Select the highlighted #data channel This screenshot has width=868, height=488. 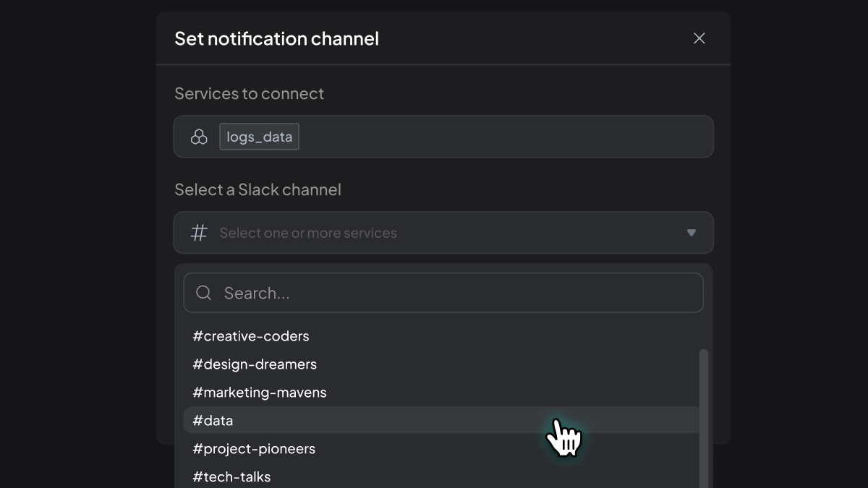(x=441, y=420)
